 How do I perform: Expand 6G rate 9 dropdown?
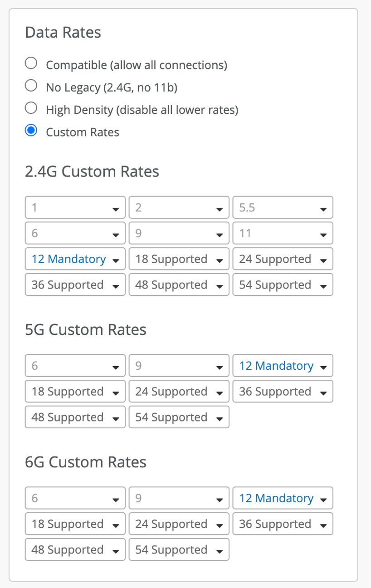pyautogui.click(x=179, y=499)
